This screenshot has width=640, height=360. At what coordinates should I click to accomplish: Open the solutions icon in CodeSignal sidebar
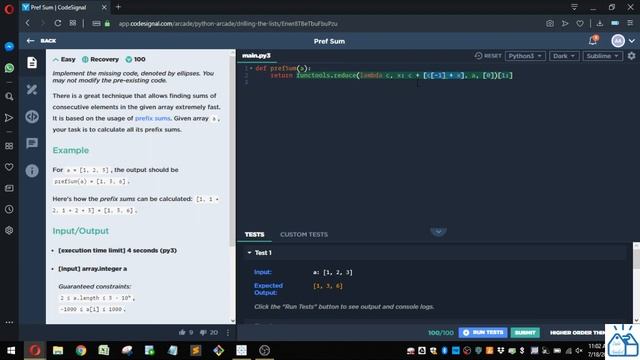coord(32,89)
